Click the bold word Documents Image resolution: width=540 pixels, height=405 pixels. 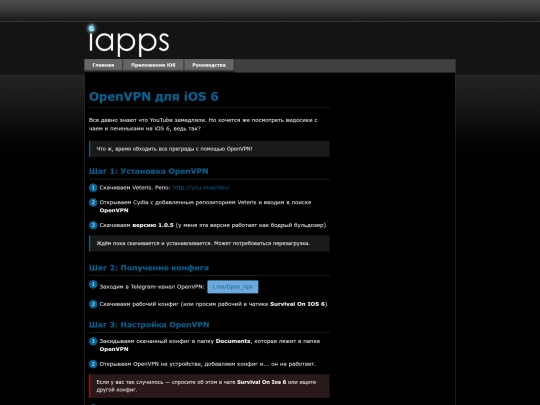pos(233,341)
